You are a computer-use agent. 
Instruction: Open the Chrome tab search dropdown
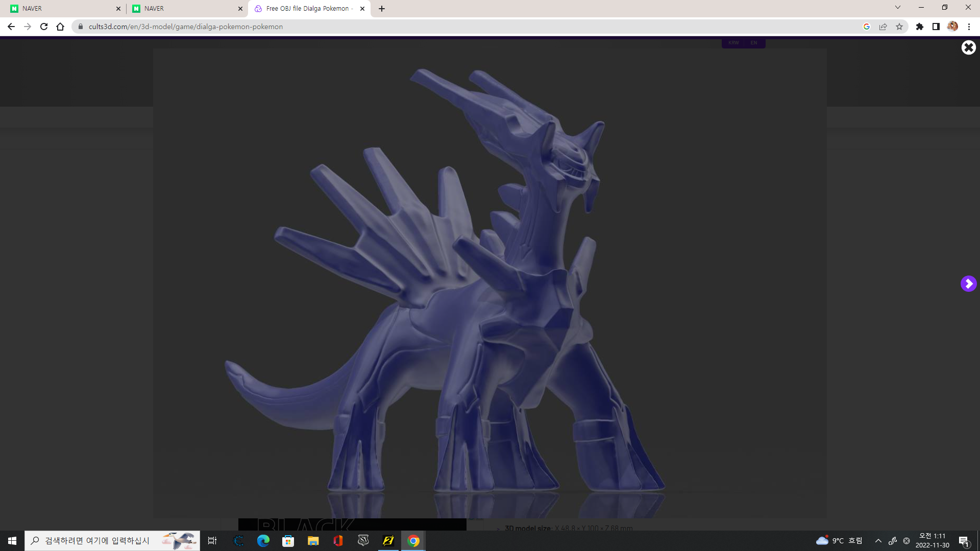[x=897, y=8]
